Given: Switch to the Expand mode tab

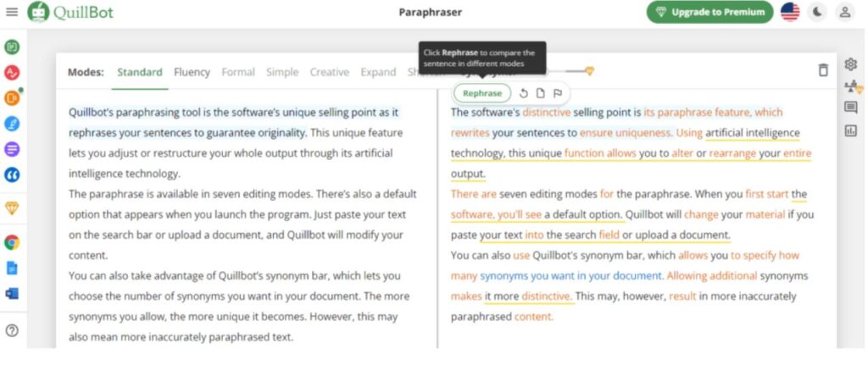Looking at the screenshot, I should coord(378,73).
